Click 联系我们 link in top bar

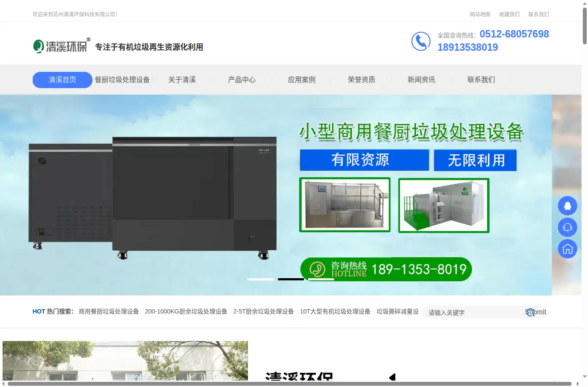(538, 14)
